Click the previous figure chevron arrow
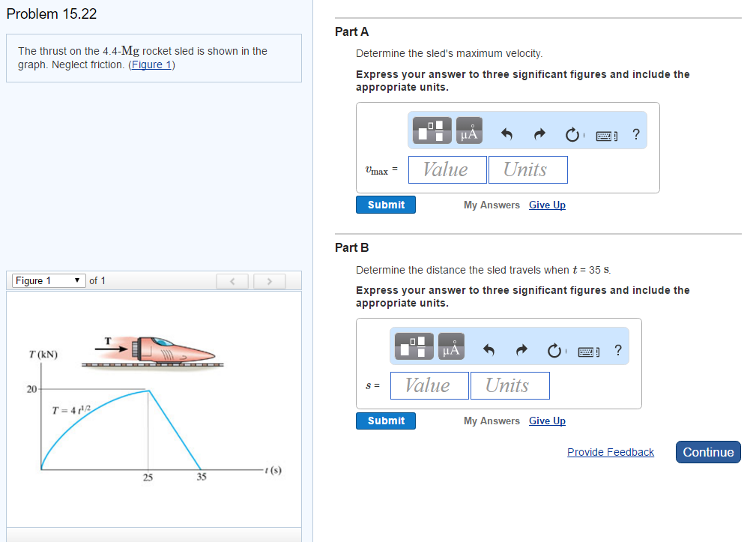Viewport: 756px width, 542px height. (232, 281)
